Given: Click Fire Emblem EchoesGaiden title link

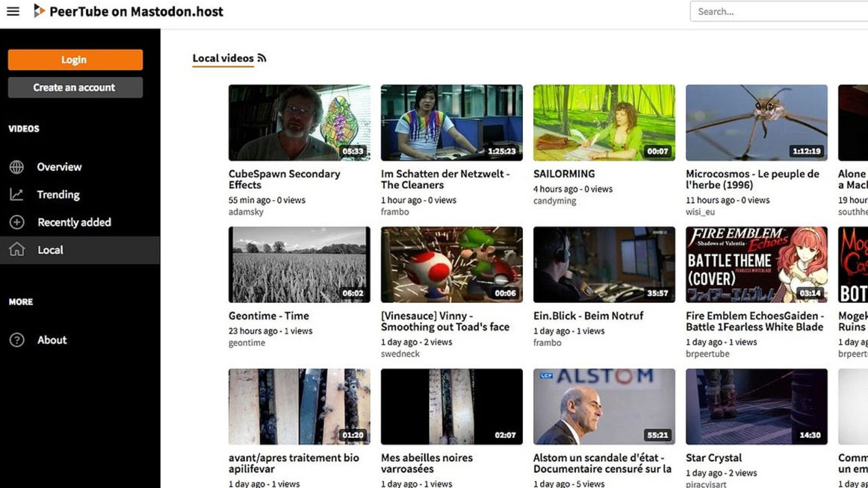Looking at the screenshot, I should pos(755,321).
